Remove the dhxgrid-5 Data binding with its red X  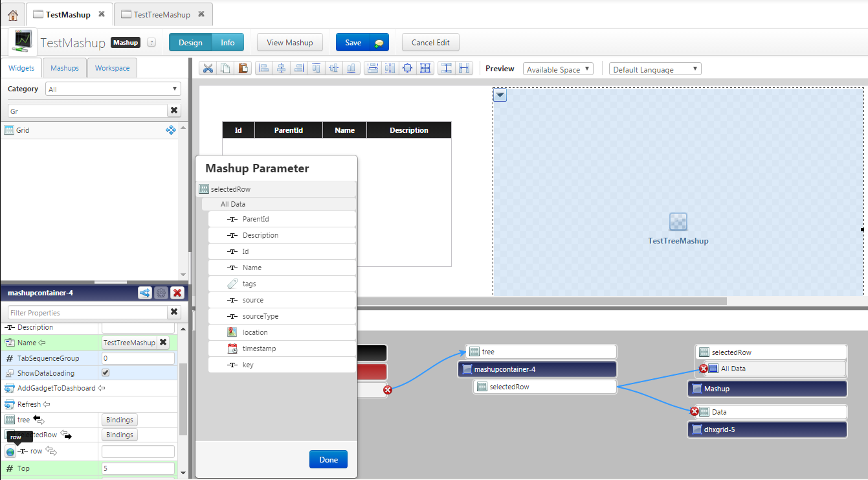[x=695, y=411]
